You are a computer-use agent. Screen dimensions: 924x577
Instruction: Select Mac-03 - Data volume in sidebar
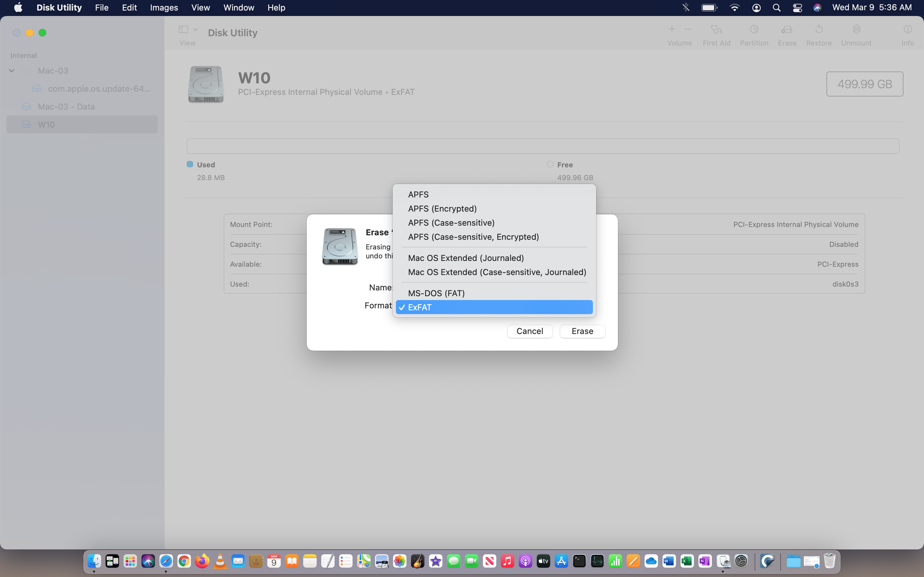point(66,107)
